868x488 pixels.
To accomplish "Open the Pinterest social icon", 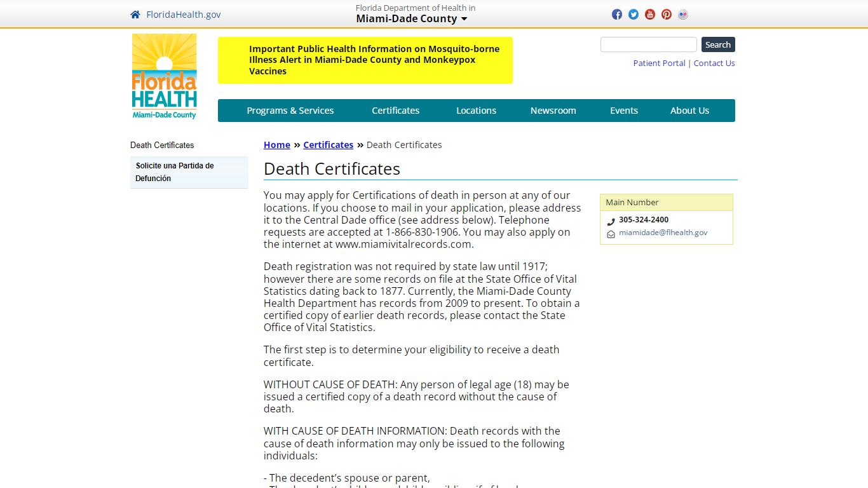I will pyautogui.click(x=667, y=15).
